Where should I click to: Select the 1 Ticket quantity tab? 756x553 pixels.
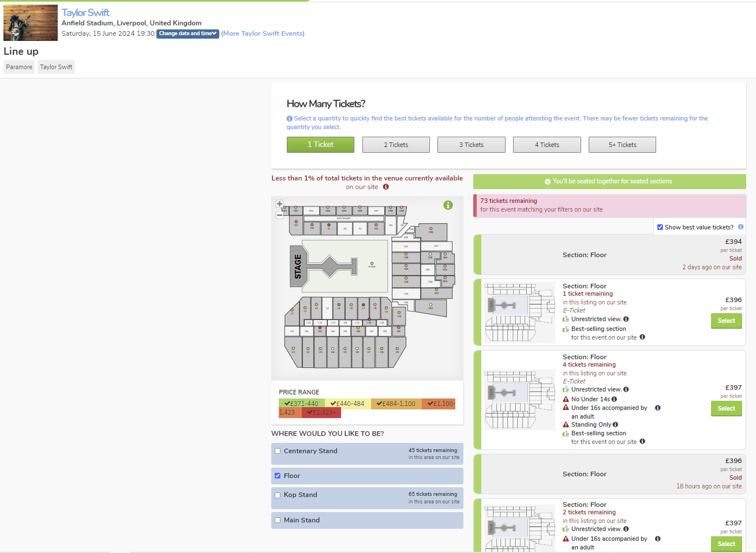coord(320,145)
